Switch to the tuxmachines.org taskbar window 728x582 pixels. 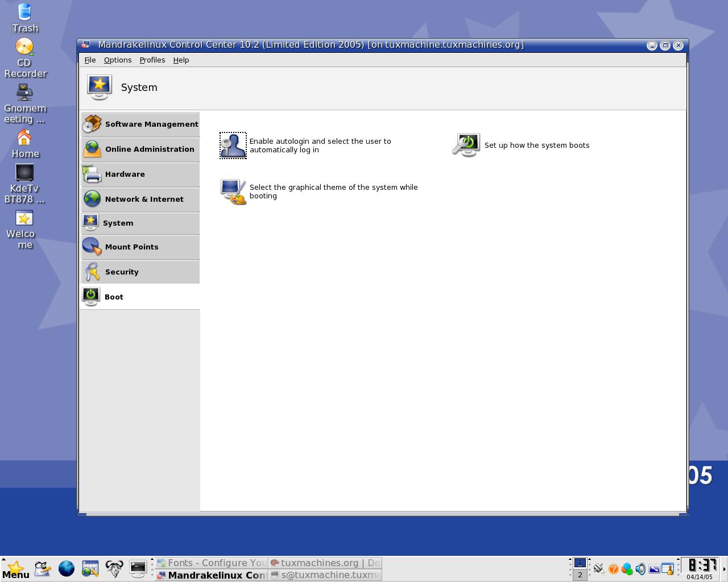point(325,563)
